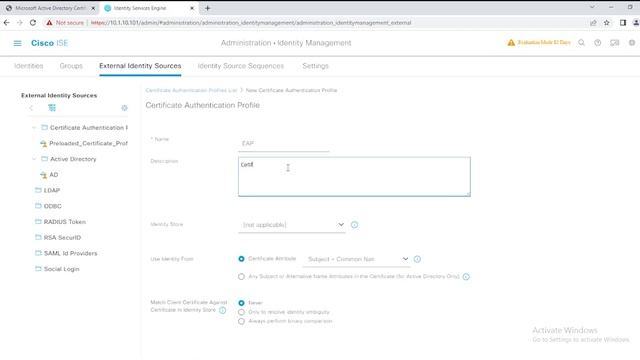Click the Evaluation Mode warning icon
The width and height of the screenshot is (640, 360).
(511, 42)
